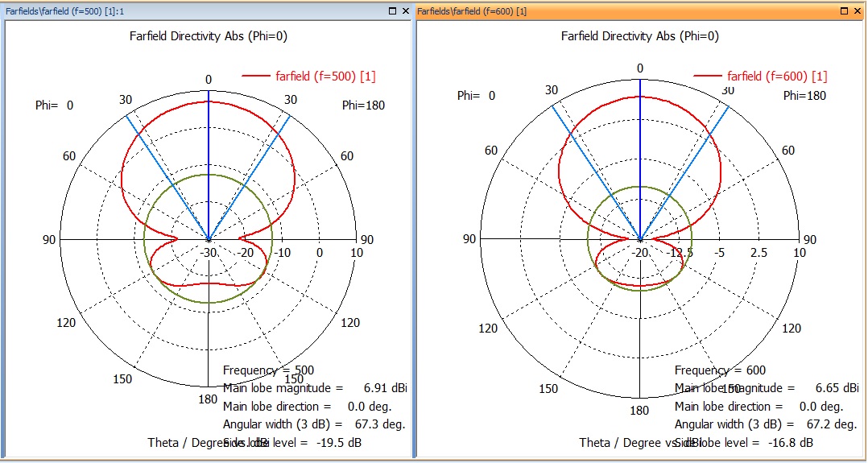The height and width of the screenshot is (463, 868).
Task: Select the farfield (f=600) window title bar
Action: pyautogui.click(x=640, y=11)
